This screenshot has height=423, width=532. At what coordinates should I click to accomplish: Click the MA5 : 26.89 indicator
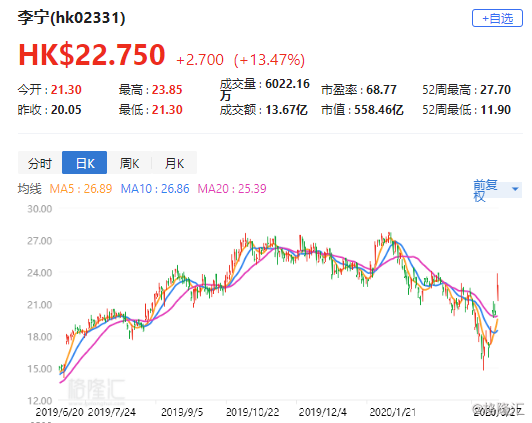coord(81,189)
